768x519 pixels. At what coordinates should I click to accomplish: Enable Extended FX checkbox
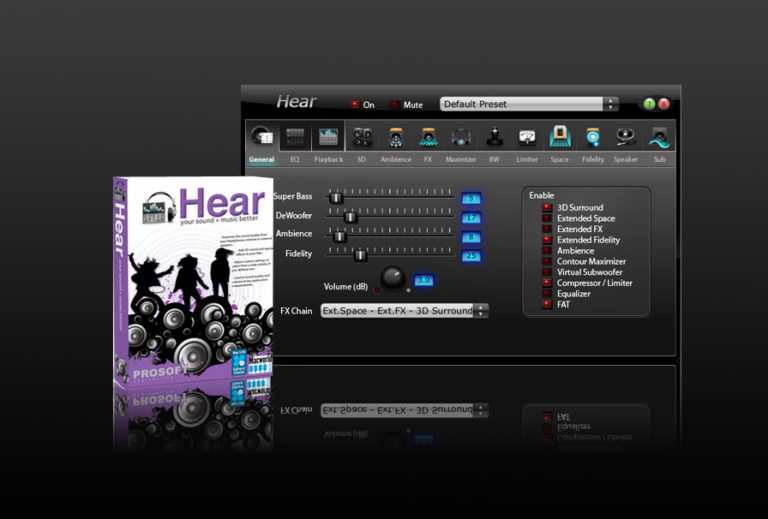547,229
